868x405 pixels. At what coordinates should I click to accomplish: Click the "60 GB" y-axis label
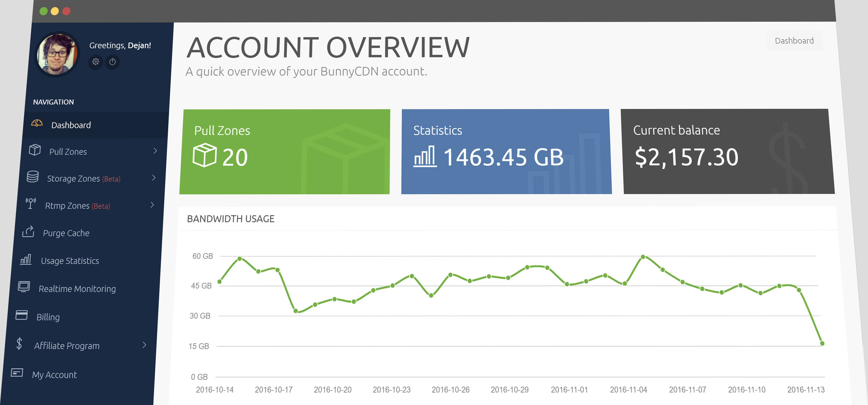tap(202, 256)
